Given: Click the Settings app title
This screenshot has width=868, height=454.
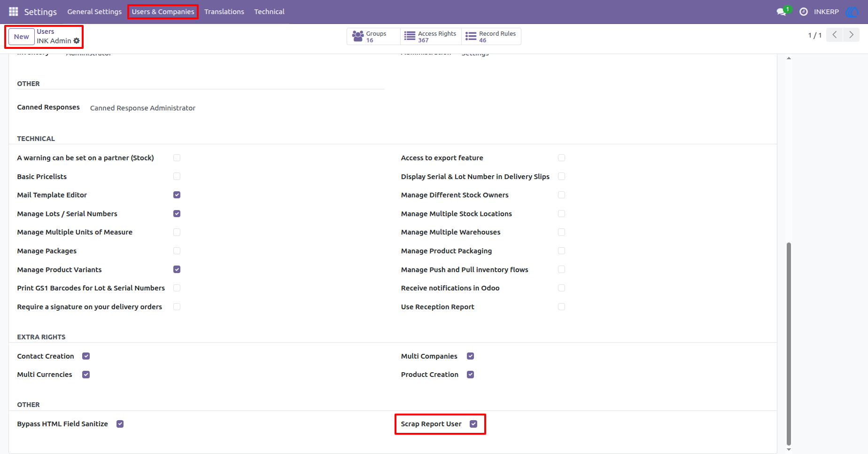Looking at the screenshot, I should [x=40, y=12].
